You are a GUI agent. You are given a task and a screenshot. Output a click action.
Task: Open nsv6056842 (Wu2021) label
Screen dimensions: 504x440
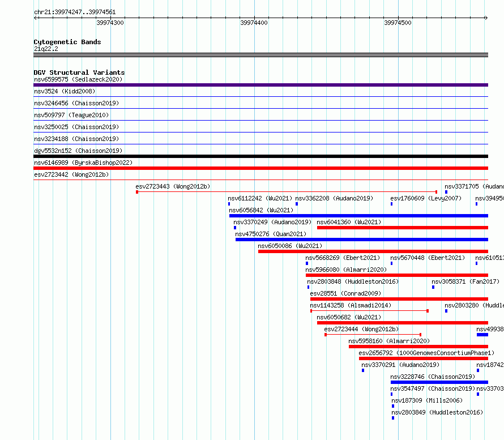261,210
